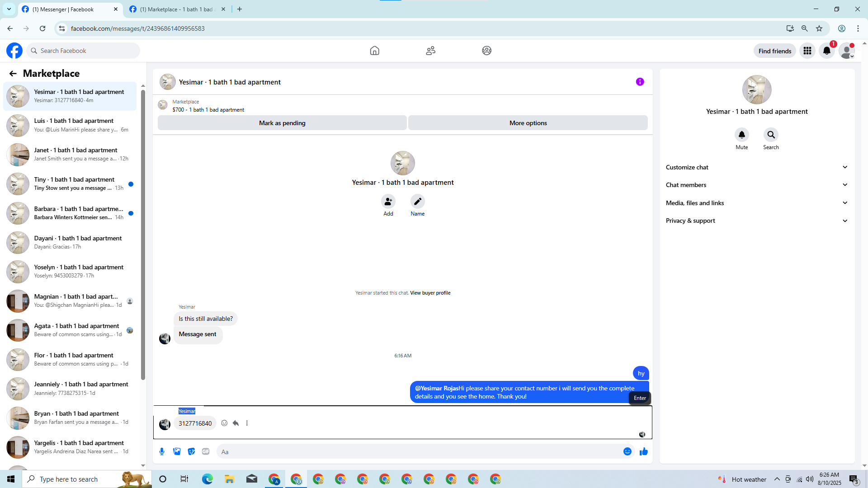
Task: Click the conversation list scrollbar
Action: (143, 235)
